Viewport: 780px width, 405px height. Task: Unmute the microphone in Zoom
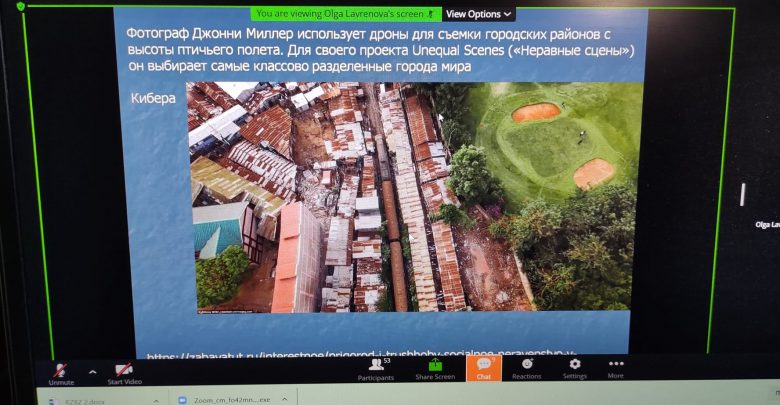pyautogui.click(x=61, y=374)
